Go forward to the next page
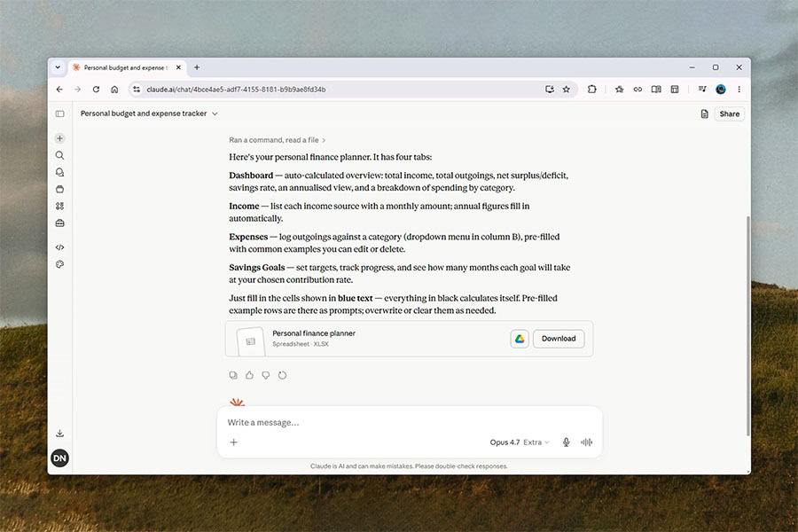 click(x=77, y=89)
